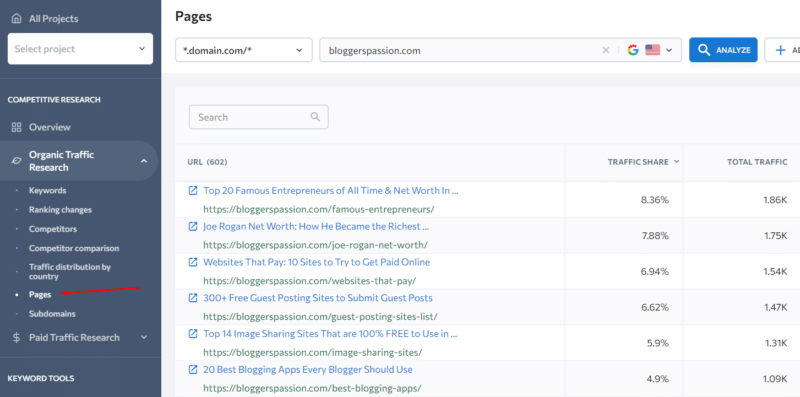Open external link icon for Websites That Pay row
800x397 pixels.
[x=193, y=262]
